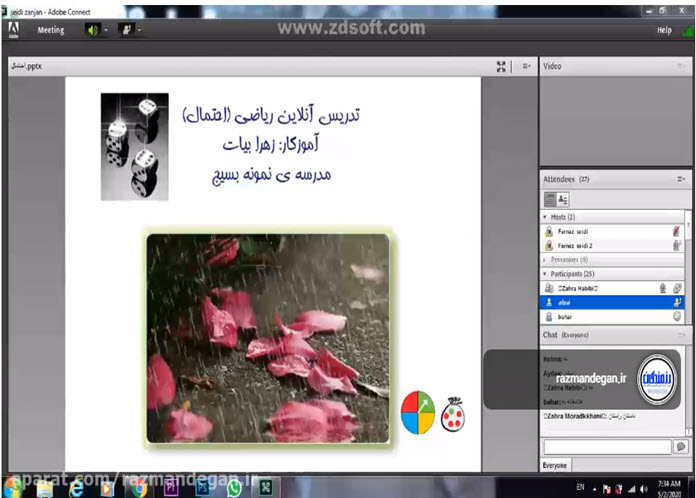Toggle the green speaker audio icon
696x498 pixels.
click(93, 30)
